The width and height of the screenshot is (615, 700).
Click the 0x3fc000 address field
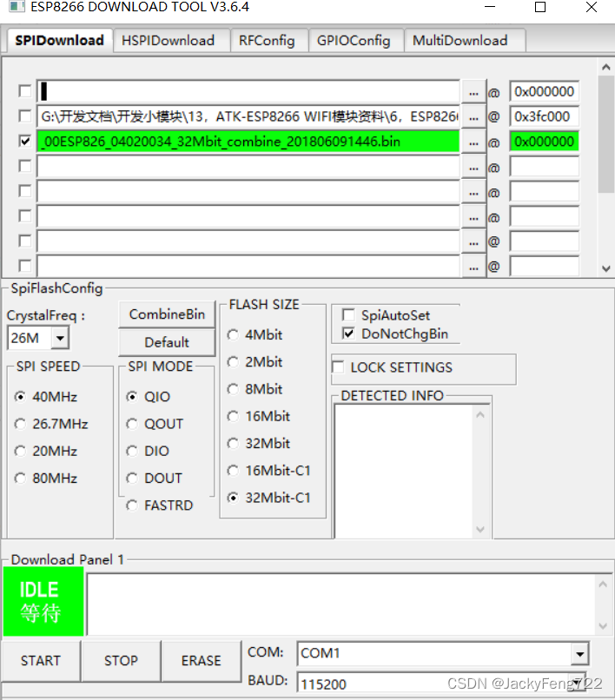click(x=544, y=116)
